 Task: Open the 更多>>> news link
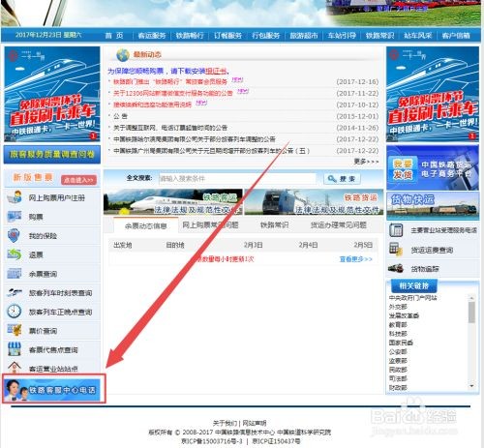pyautogui.click(x=366, y=162)
